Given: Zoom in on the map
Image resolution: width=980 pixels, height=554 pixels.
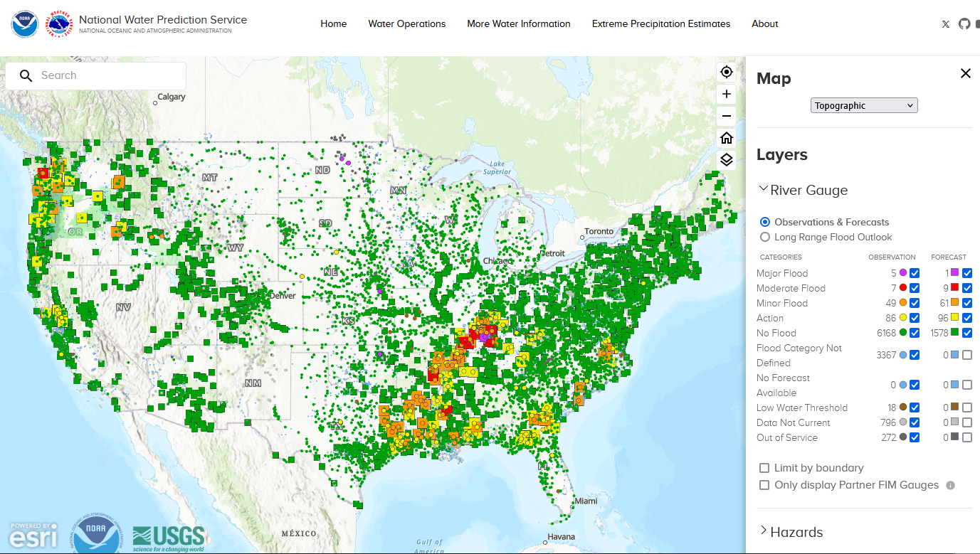Looking at the screenshot, I should (726, 94).
